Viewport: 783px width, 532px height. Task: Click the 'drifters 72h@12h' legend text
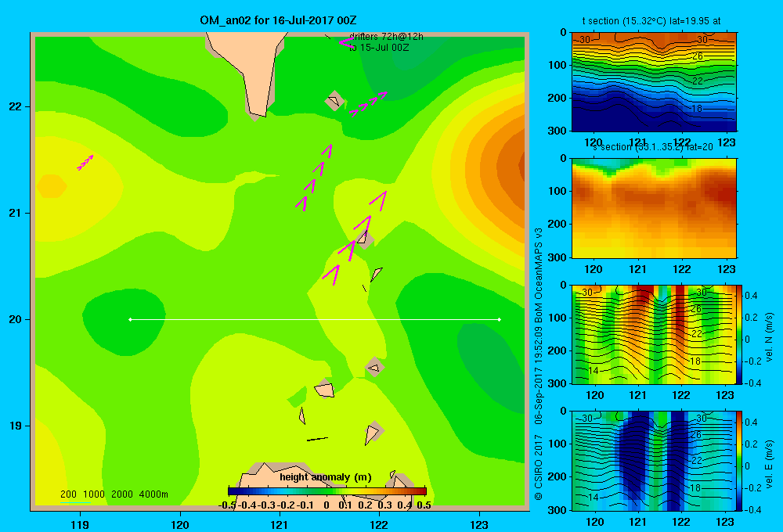[386, 37]
